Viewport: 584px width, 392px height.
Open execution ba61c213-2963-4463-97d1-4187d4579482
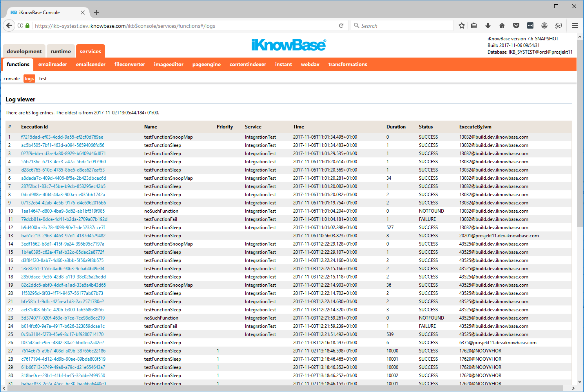[x=63, y=236]
